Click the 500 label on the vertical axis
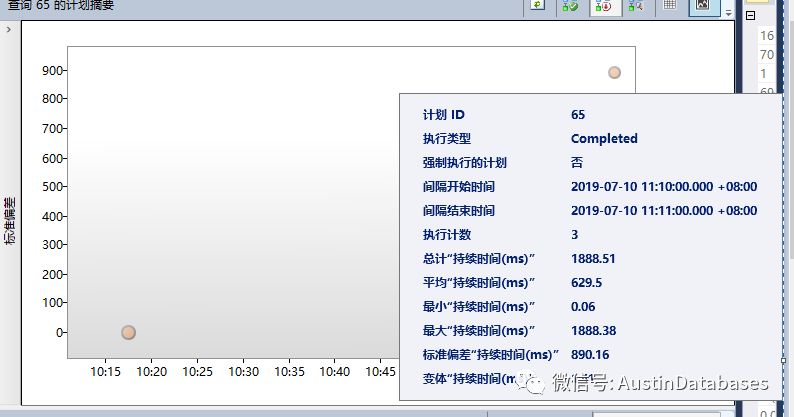The image size is (794, 417). click(52, 186)
